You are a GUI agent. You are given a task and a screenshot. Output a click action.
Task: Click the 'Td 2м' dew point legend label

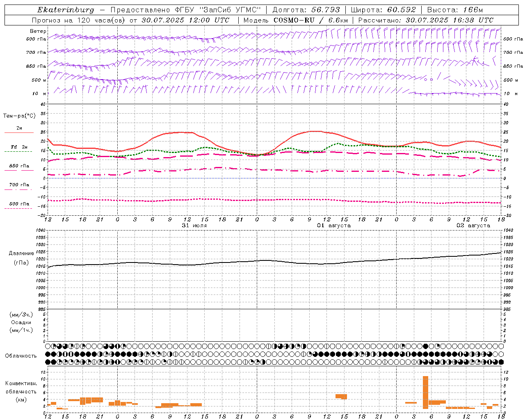19,147
